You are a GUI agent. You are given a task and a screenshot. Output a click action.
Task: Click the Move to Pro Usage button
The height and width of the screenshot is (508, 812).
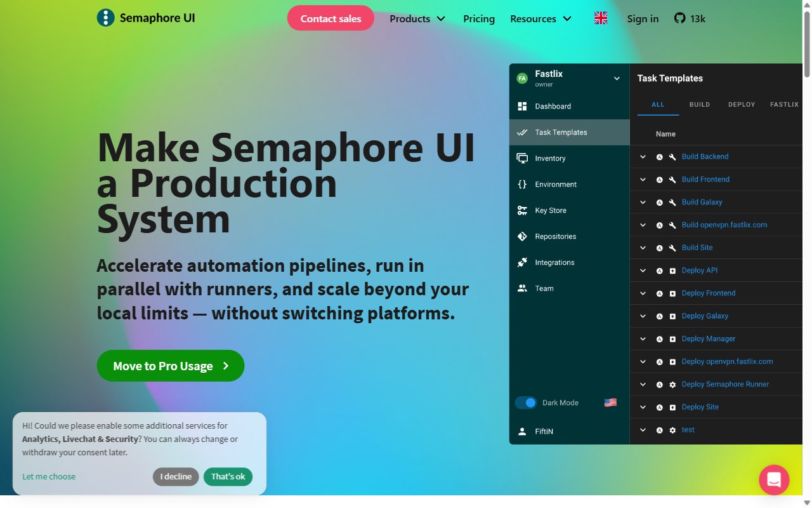[171, 366]
